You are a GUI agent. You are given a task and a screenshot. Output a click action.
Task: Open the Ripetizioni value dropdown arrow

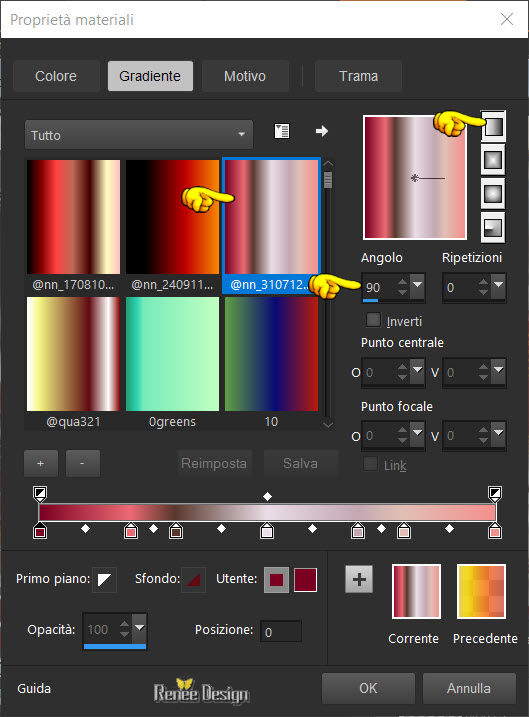pos(498,284)
